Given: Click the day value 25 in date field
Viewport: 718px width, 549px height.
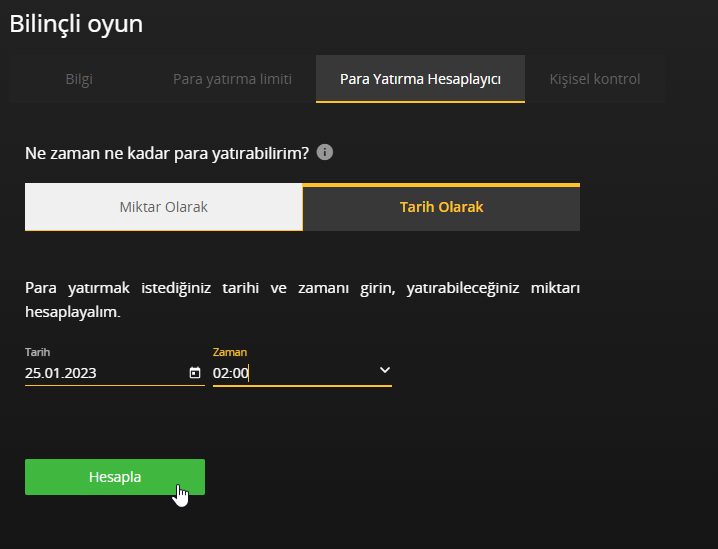Looking at the screenshot, I should pyautogui.click(x=34, y=373).
